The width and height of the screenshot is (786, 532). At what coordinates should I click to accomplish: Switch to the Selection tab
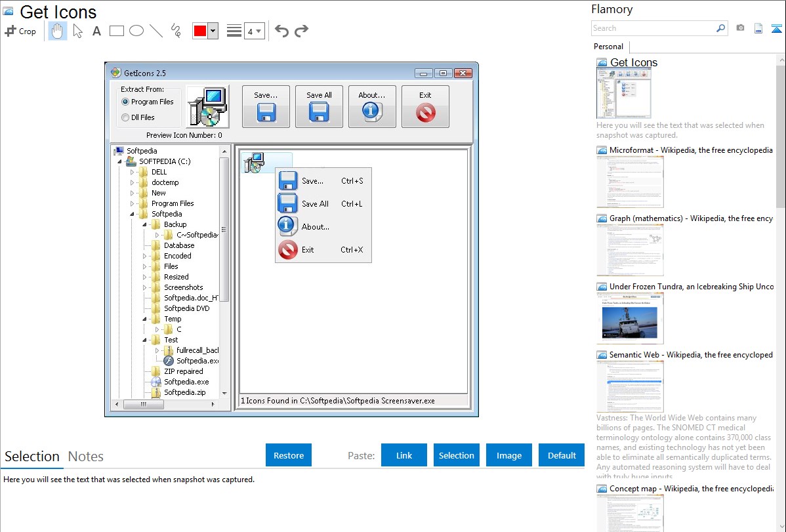coord(32,457)
